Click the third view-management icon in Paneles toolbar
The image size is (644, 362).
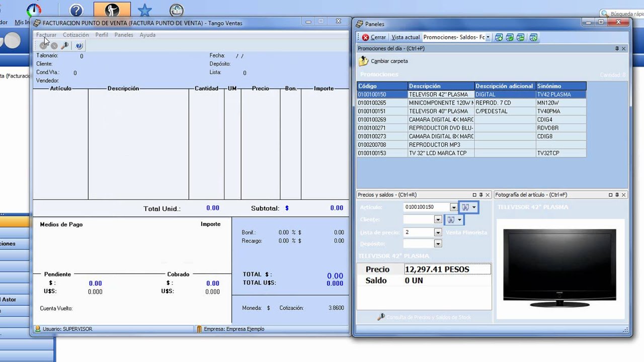(521, 37)
